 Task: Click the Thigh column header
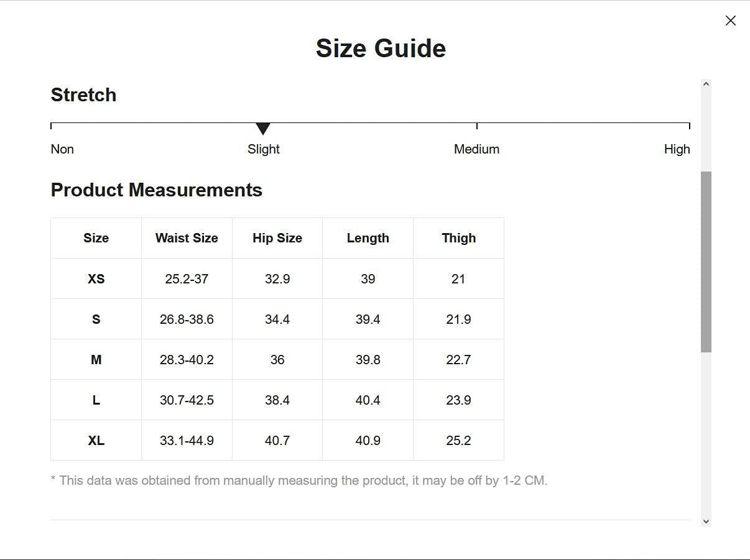coord(459,238)
